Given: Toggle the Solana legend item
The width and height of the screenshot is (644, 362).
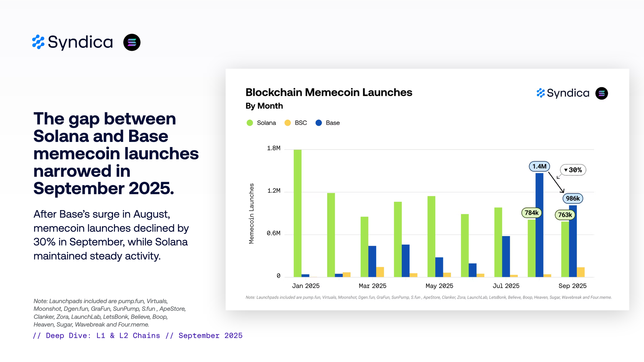Looking at the screenshot, I should point(266,123).
